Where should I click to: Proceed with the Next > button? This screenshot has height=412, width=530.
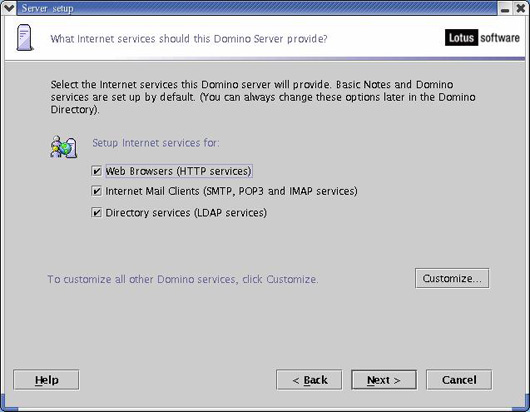384,380
